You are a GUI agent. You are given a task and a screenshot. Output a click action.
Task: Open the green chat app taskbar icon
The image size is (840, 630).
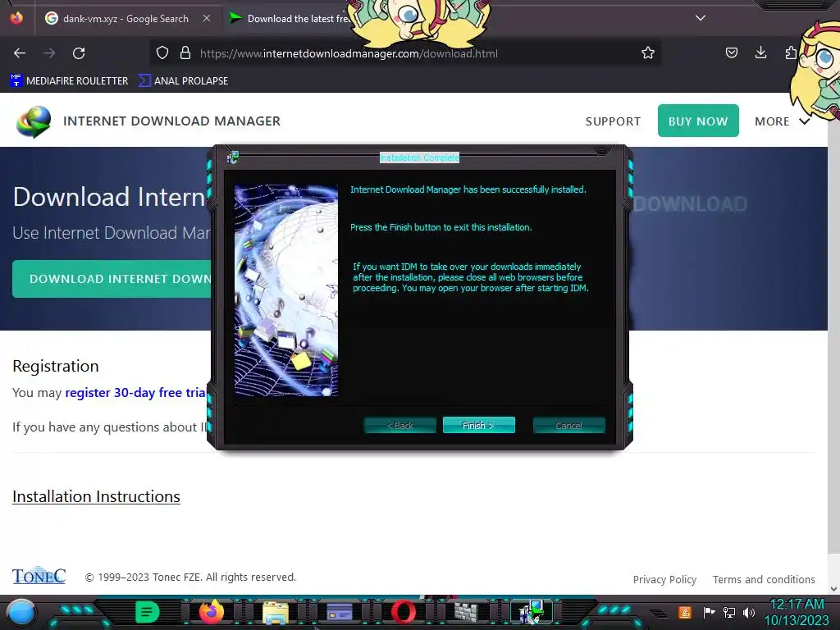pyautogui.click(x=148, y=612)
